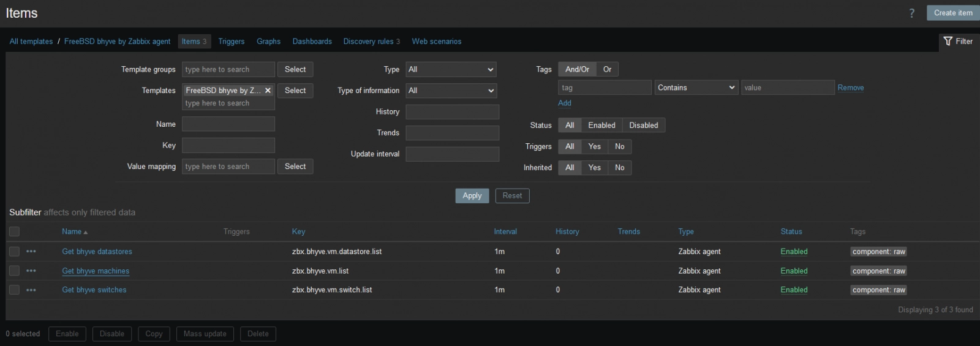Screen dimensions: 980x346
Task: Toggle the Filter funnel tab
Action: (x=958, y=41)
